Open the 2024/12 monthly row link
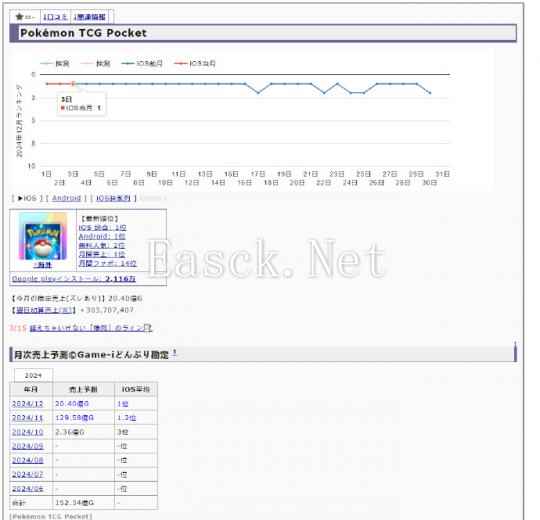Image resolution: width=540 pixels, height=520 pixels. [x=28, y=404]
